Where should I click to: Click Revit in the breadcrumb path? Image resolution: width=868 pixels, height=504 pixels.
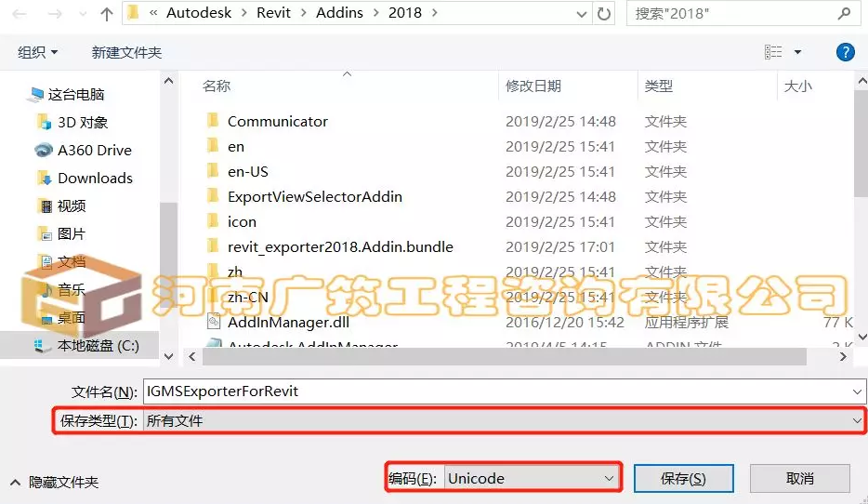tap(273, 13)
